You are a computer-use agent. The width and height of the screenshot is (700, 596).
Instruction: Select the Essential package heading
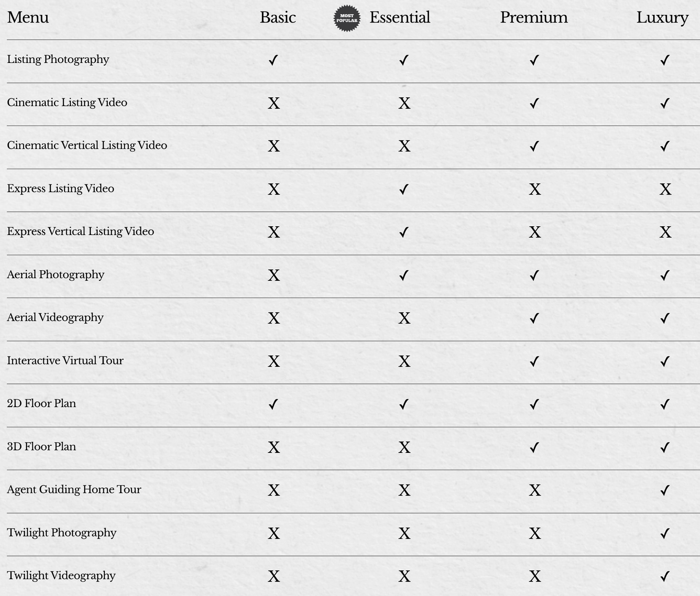click(400, 18)
